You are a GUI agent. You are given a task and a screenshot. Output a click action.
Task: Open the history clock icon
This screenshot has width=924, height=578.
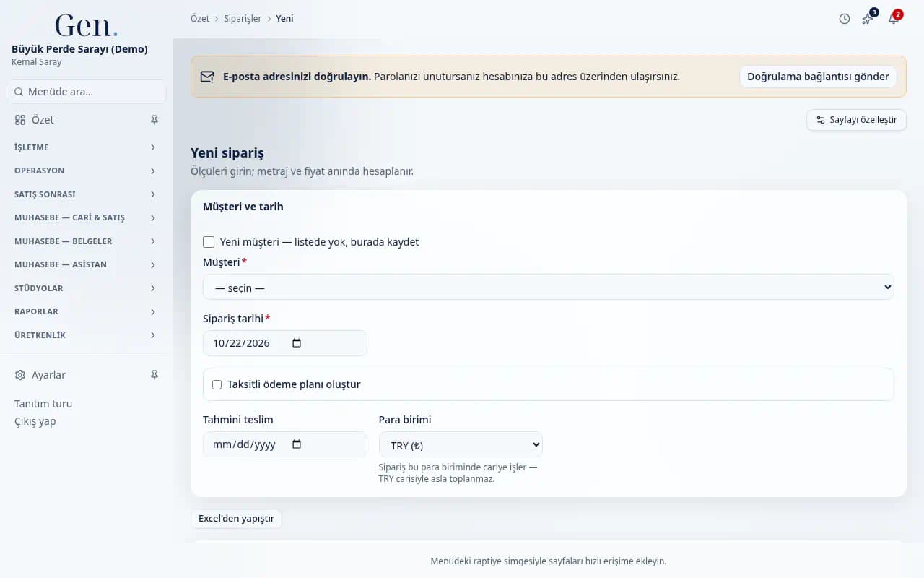tap(845, 19)
